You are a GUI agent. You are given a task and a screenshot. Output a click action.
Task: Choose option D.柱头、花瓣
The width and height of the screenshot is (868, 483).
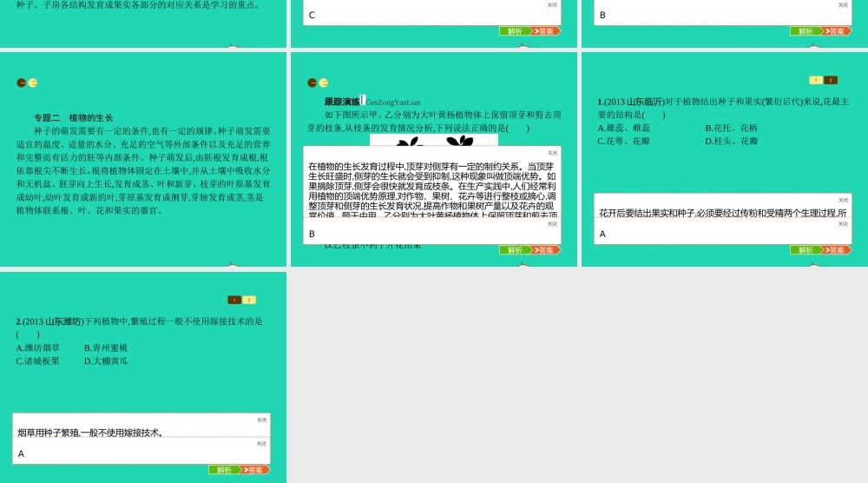coord(731,142)
